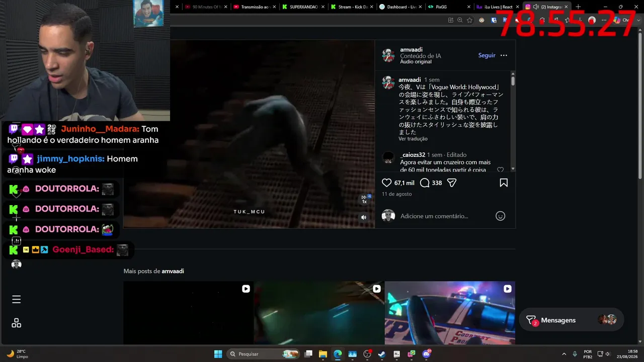The width and height of the screenshot is (644, 362).
Task: Open the Notion app on the taskbar
Action: (397, 354)
